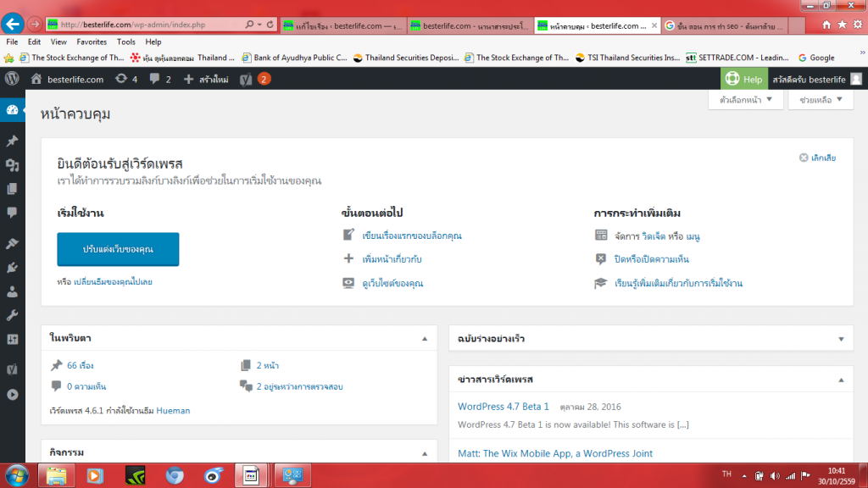Image resolution: width=868 pixels, height=488 pixels.
Task: Open Tools wrench icon in sidebar
Action: click(12, 315)
